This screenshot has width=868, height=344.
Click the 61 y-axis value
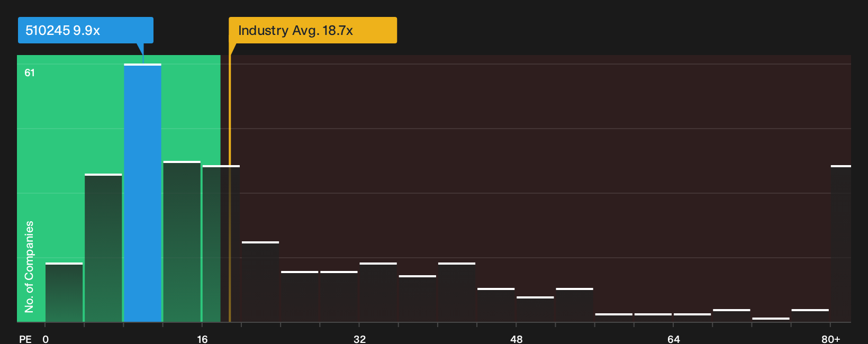[x=30, y=73]
